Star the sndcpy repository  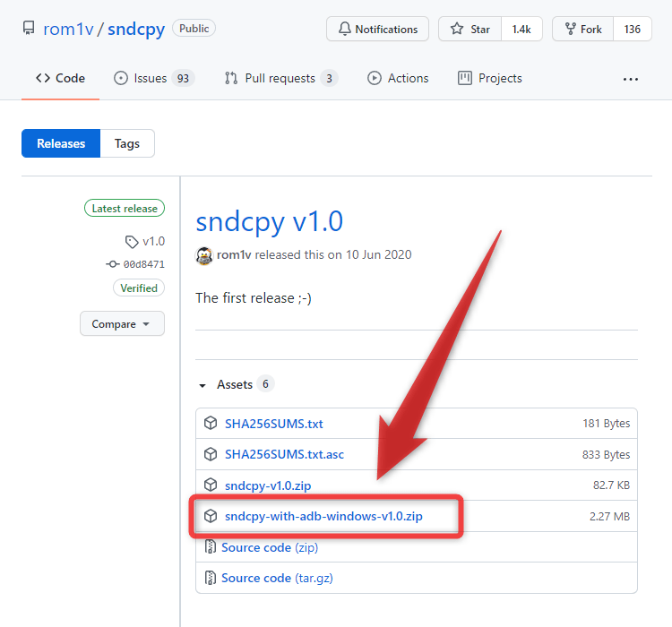click(x=470, y=30)
